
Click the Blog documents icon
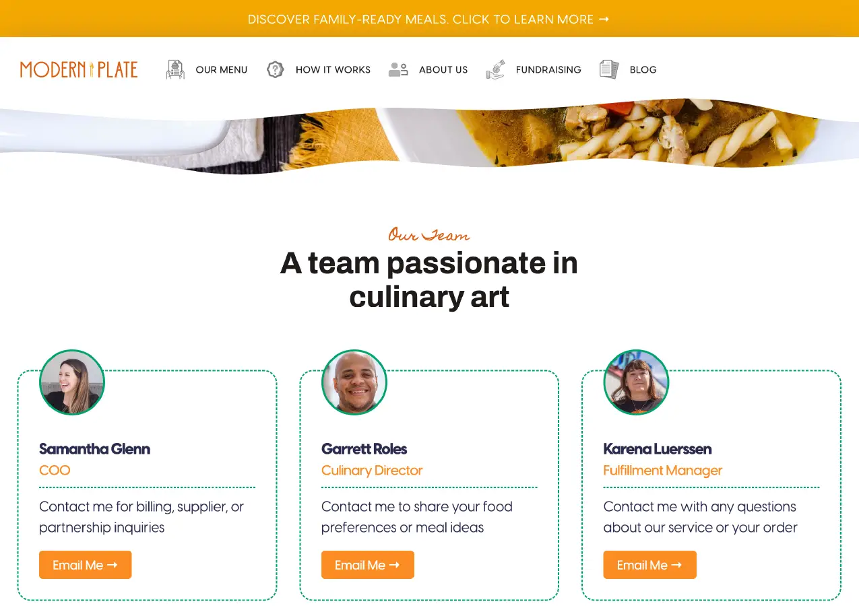tap(608, 69)
